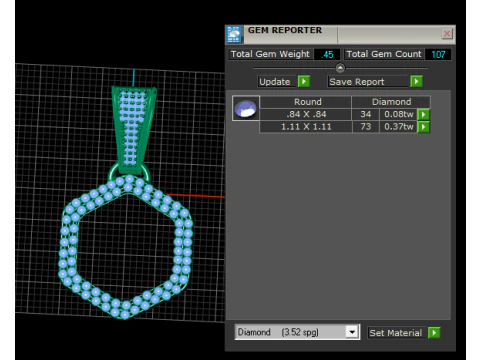
Task: Click the 0.08tw weight cell
Action: tap(399, 114)
